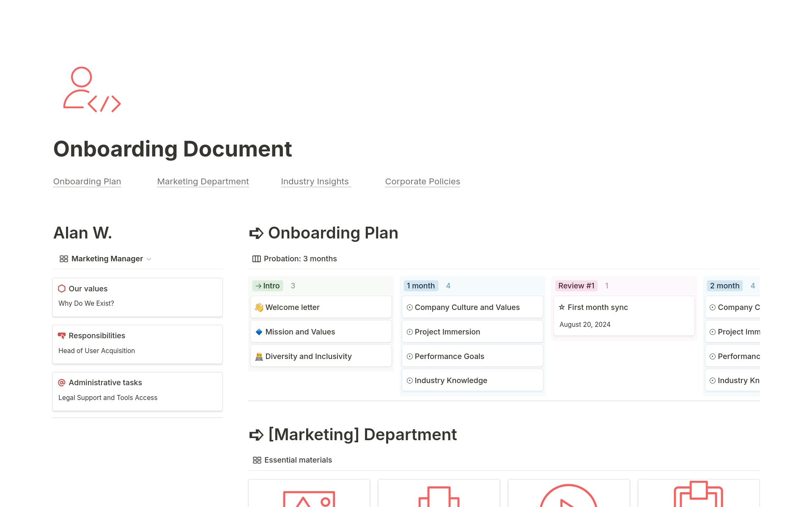Click the board icon next to Probation view
Image resolution: width=812 pixels, height=507 pixels.
(256, 259)
